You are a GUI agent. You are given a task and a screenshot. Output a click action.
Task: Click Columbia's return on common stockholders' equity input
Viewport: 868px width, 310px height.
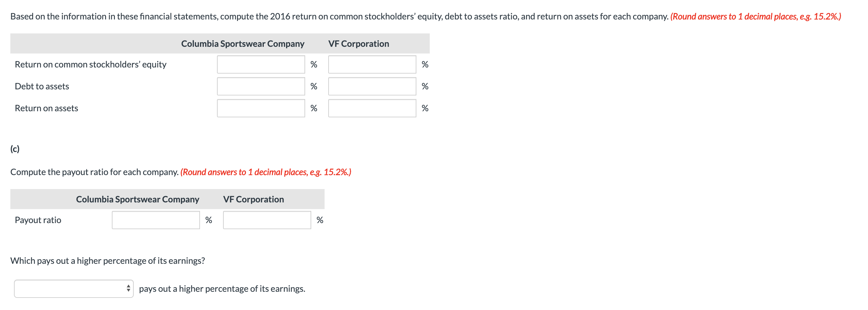pyautogui.click(x=261, y=64)
